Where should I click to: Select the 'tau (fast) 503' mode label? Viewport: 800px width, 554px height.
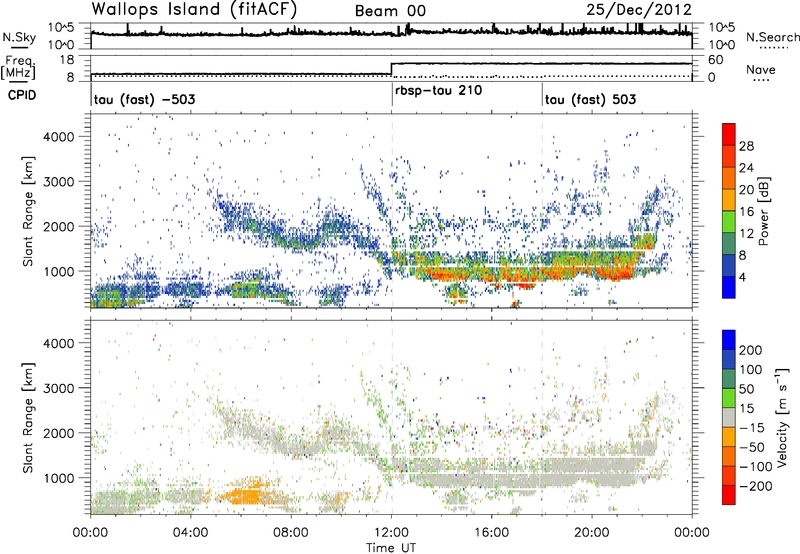590,99
